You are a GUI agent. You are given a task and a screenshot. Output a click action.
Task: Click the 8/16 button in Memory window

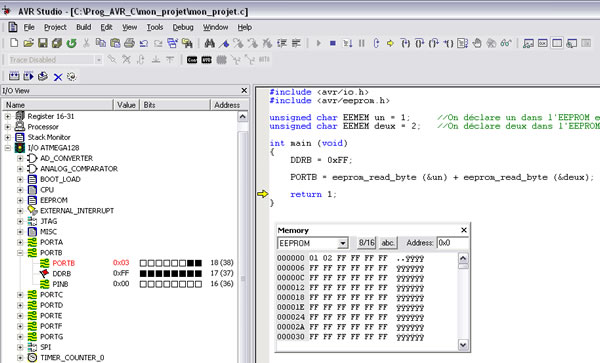[367, 243]
